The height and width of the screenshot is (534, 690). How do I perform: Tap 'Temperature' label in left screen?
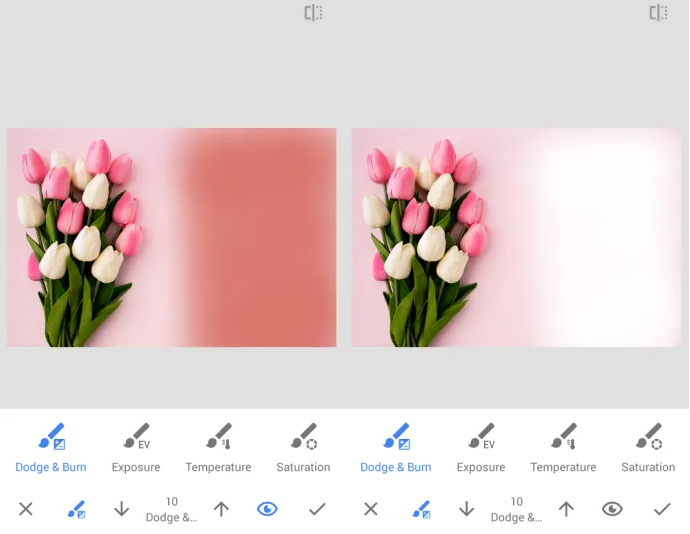pyautogui.click(x=218, y=468)
